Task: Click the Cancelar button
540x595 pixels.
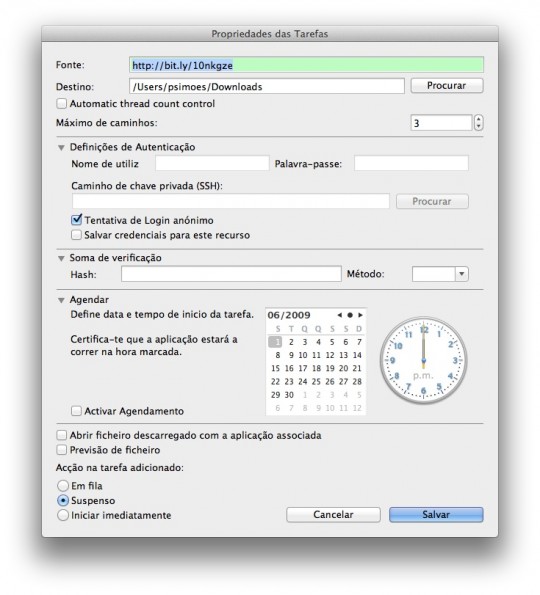Action: pos(333,515)
